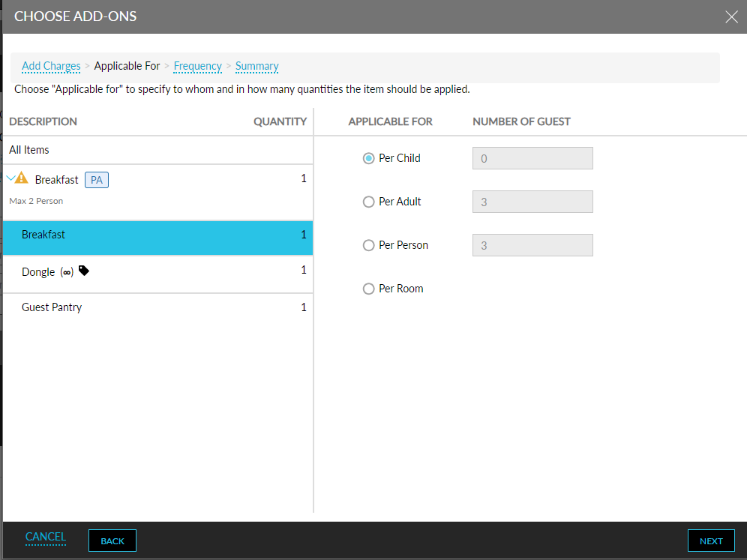Select the Per Person radio button
The image size is (747, 560).
point(368,245)
